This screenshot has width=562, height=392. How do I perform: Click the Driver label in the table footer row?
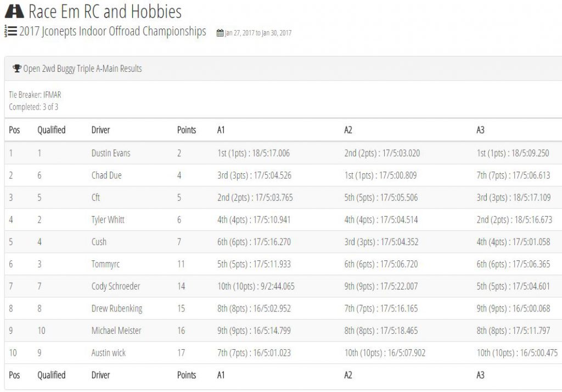tap(101, 375)
